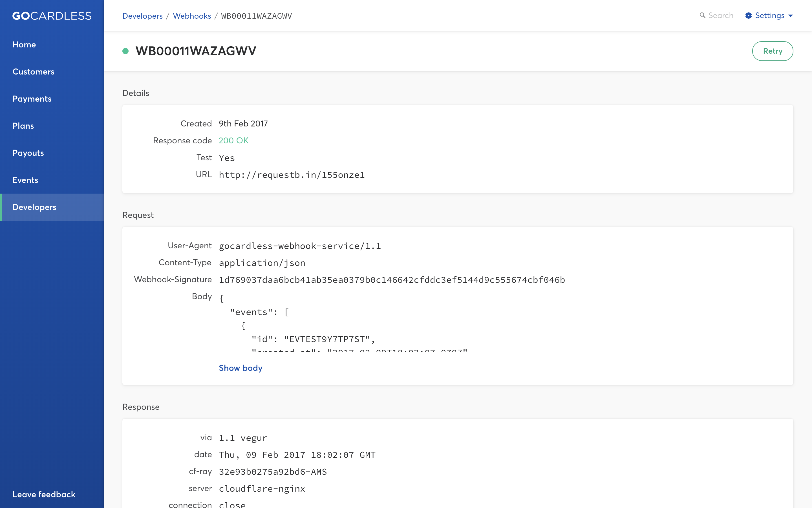The image size is (812, 508).
Task: Click the search magnifier icon
Action: 702,16
